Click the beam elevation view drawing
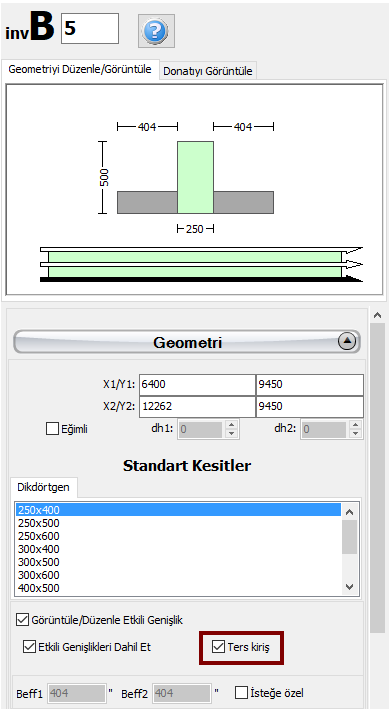This screenshot has height=709, width=389. click(201, 265)
